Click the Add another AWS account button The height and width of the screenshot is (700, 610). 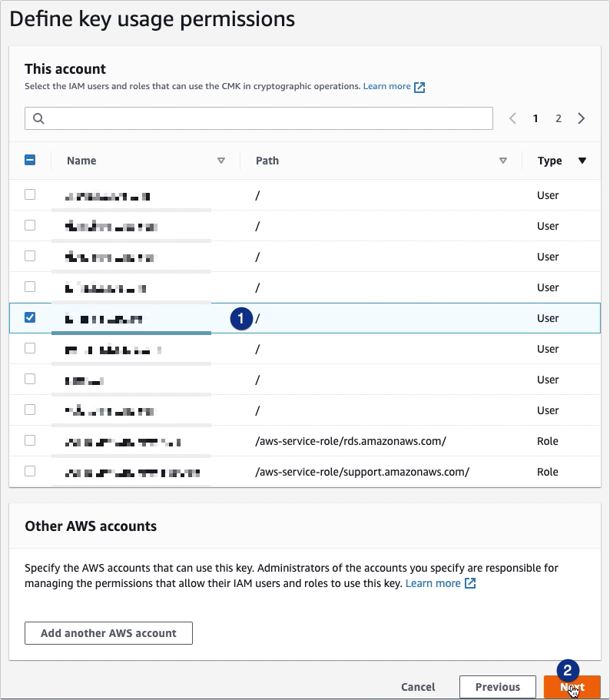click(x=108, y=632)
